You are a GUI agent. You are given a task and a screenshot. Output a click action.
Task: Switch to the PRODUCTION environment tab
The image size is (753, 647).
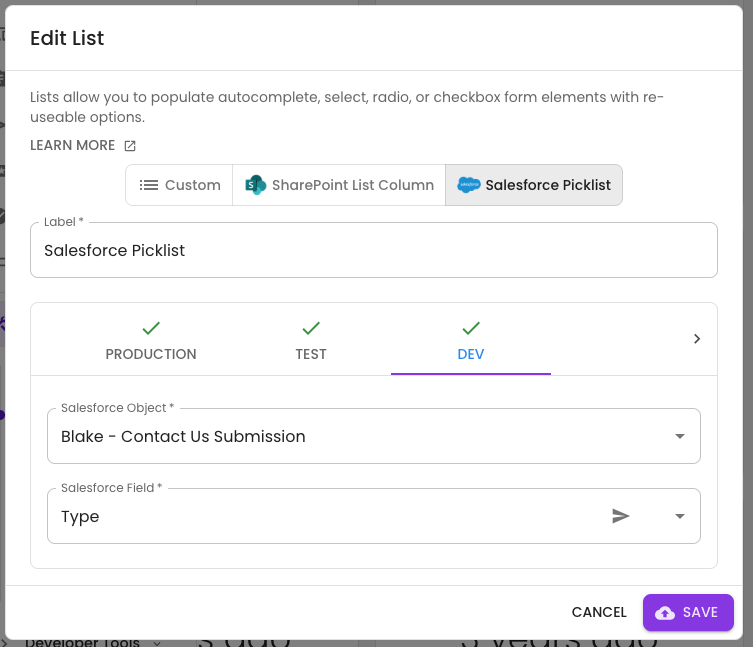pos(151,339)
